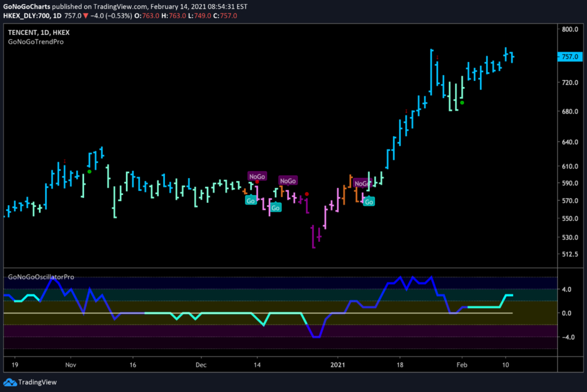Click the O:763.0 open price value

[x=147, y=15]
